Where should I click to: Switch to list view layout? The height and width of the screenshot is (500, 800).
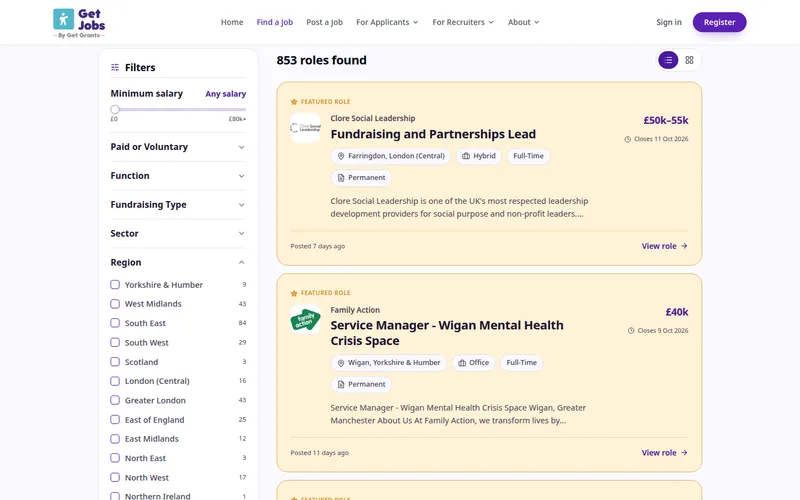tap(668, 60)
